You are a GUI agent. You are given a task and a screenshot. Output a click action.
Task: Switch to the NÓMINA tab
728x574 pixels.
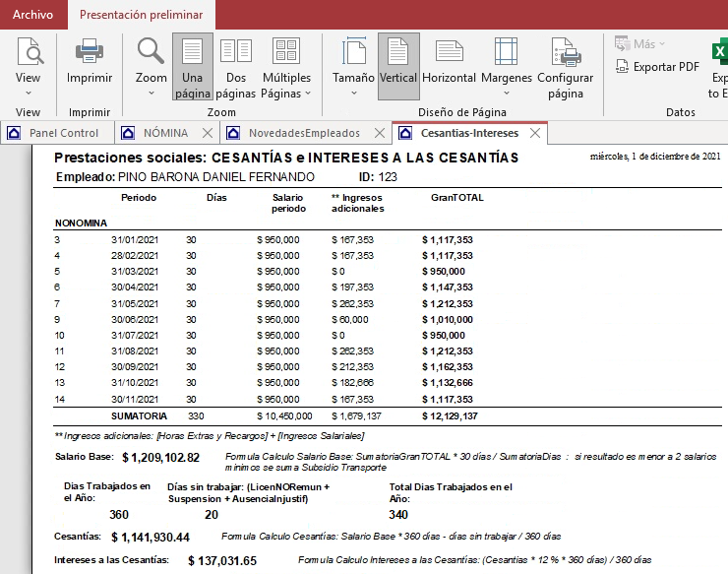click(165, 133)
